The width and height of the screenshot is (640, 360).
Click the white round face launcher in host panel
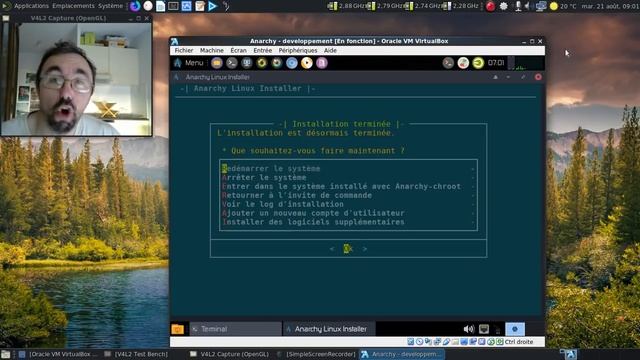point(148,6)
